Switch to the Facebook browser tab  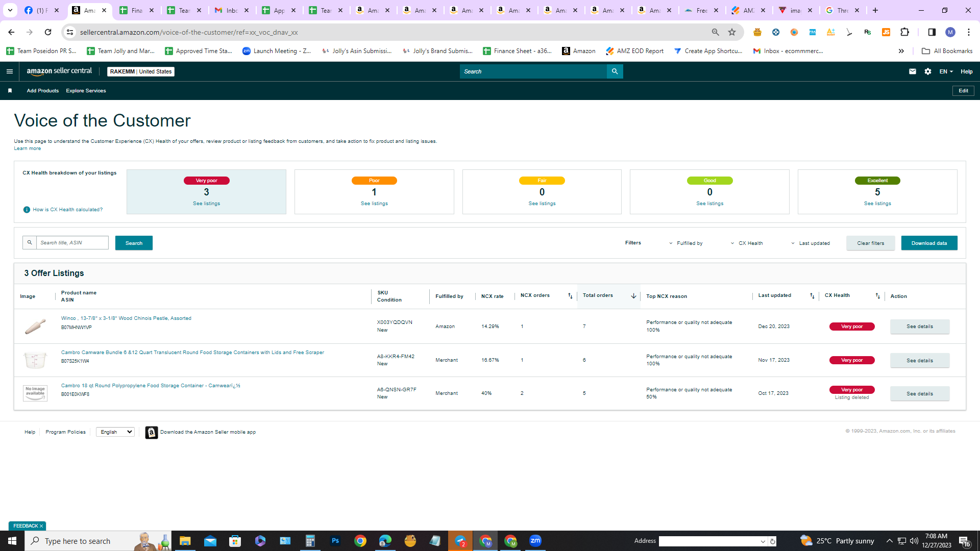pyautogui.click(x=42, y=10)
